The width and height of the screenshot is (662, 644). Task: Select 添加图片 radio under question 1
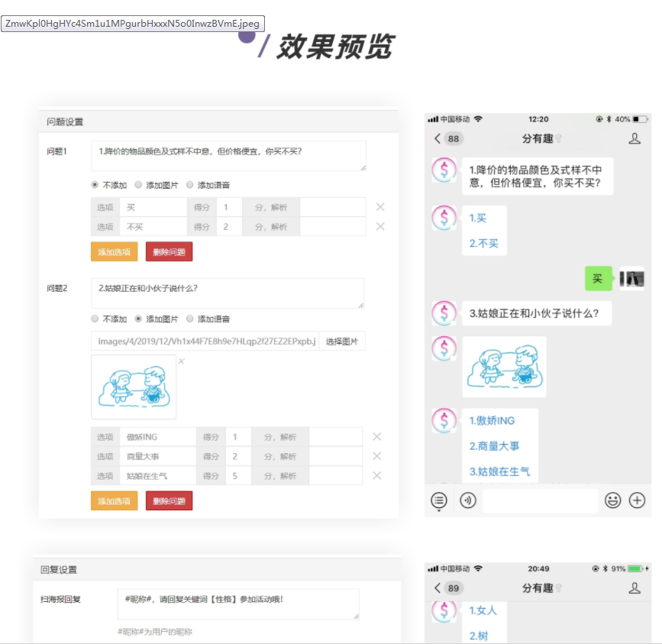click(138, 185)
